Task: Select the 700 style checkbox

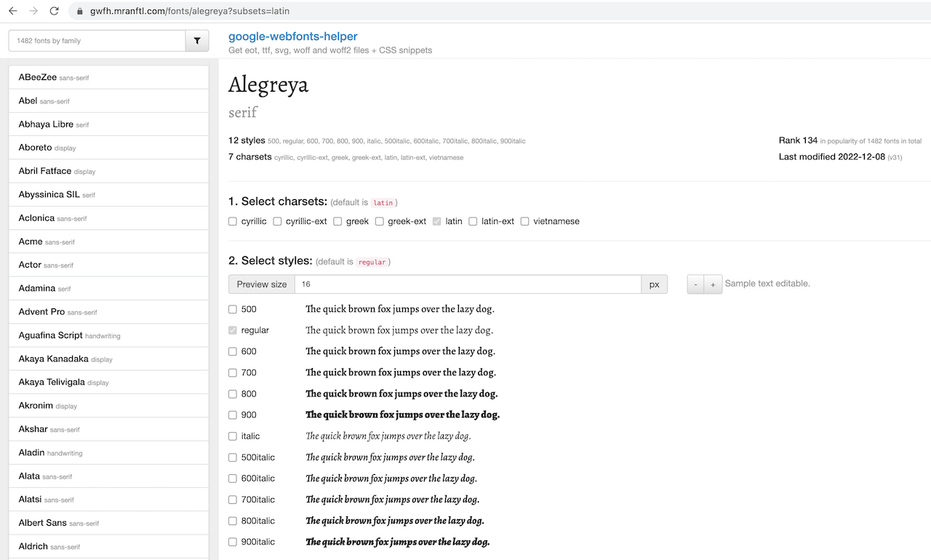Action: pos(233,372)
